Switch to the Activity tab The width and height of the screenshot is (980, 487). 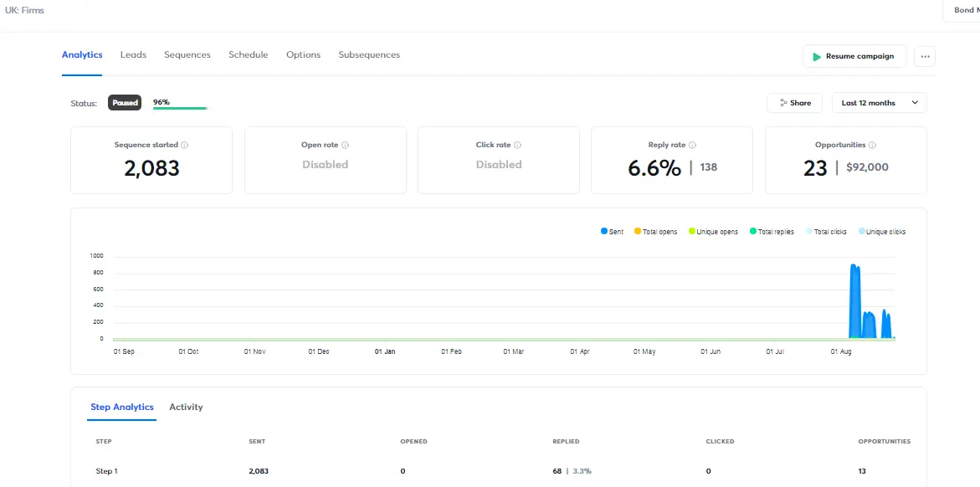[187, 407]
